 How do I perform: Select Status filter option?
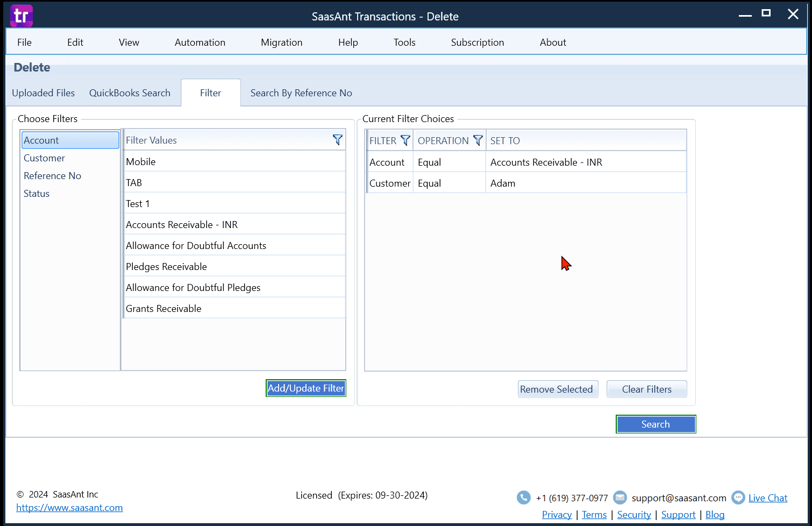(70, 193)
